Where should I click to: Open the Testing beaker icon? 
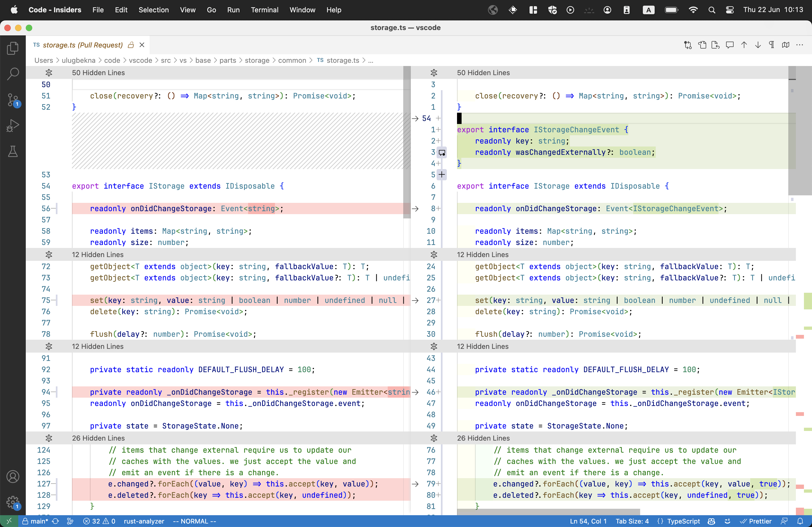click(x=13, y=152)
